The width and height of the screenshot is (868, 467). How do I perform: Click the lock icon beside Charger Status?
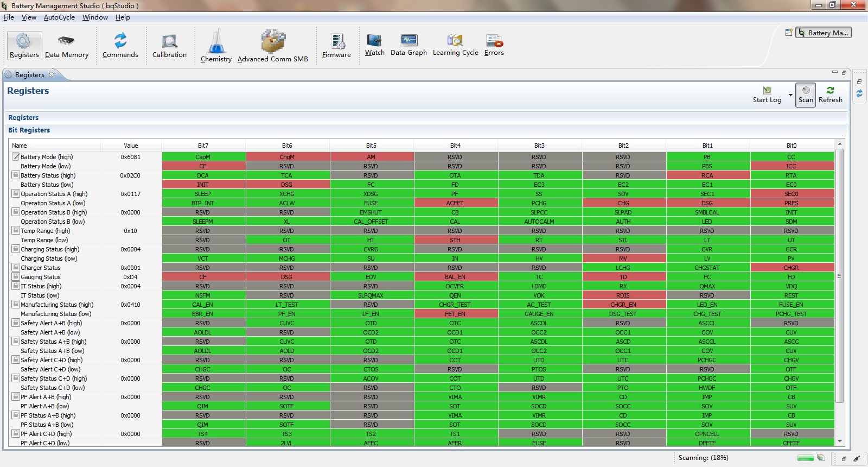coord(16,267)
